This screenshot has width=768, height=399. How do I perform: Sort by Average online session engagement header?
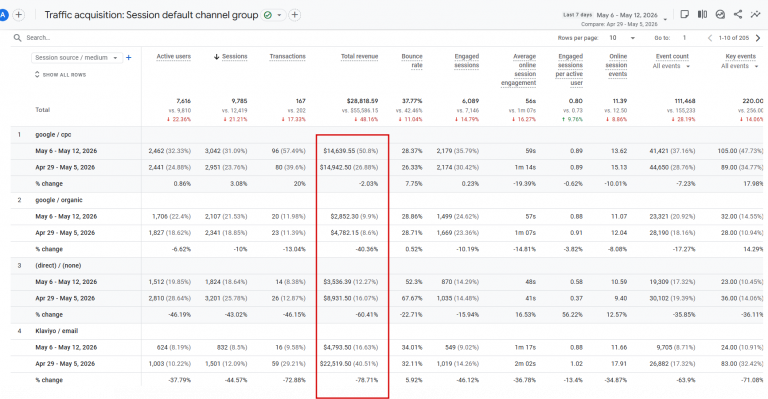coord(518,70)
